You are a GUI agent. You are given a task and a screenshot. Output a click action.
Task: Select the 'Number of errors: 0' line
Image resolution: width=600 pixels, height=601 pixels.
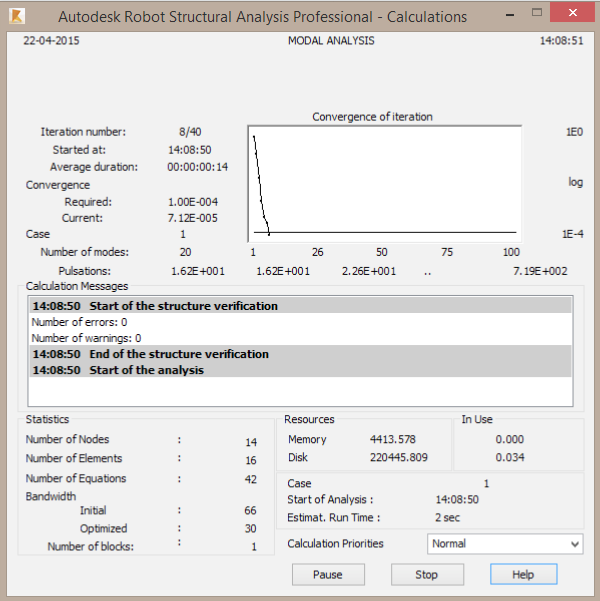click(x=301, y=322)
